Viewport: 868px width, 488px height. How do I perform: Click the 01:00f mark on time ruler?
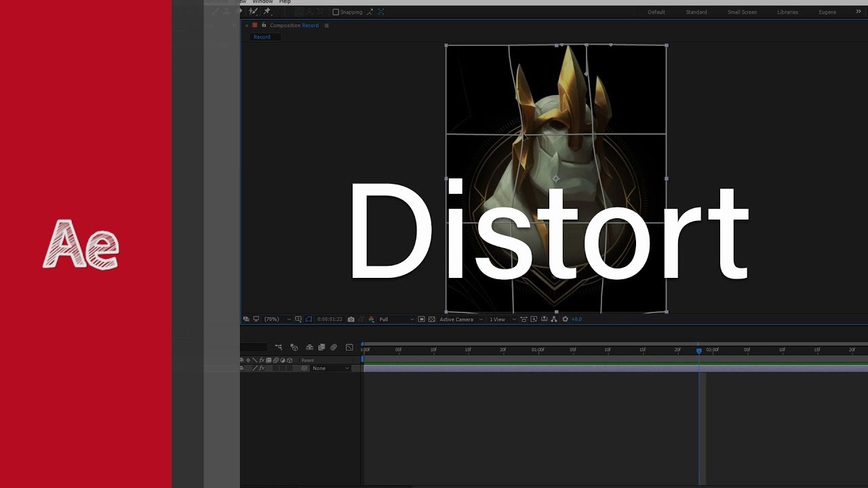538,350
